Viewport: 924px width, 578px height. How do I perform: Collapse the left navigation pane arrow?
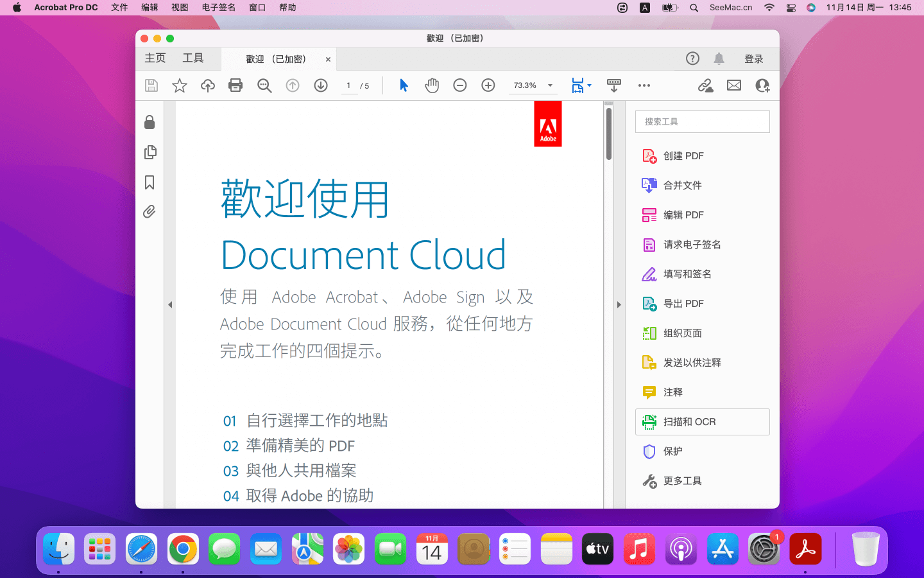170,304
